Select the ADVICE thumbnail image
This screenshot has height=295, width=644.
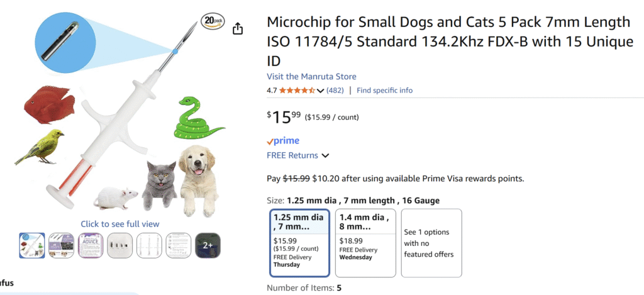(x=90, y=245)
